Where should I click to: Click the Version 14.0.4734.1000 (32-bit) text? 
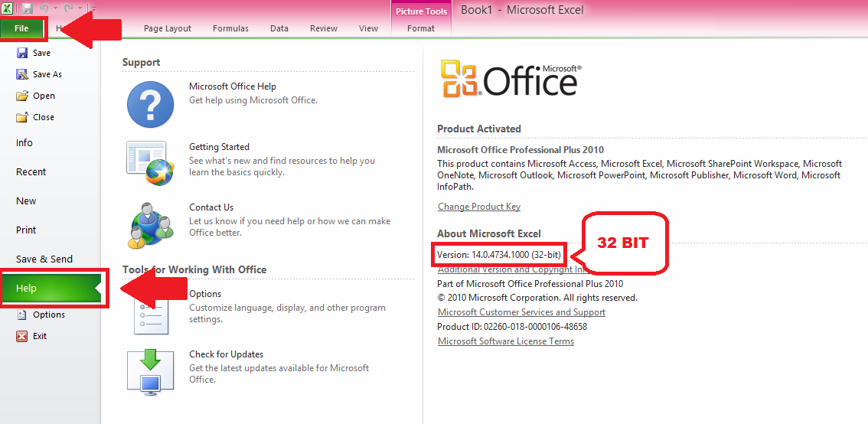coord(499,255)
